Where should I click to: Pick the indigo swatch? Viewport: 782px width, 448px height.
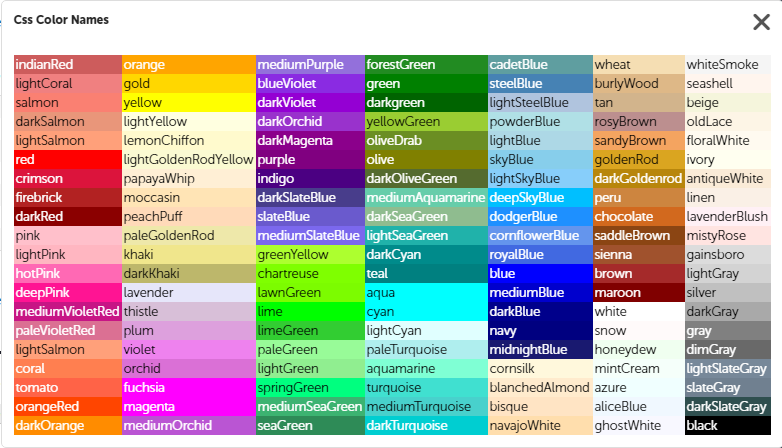coord(311,179)
